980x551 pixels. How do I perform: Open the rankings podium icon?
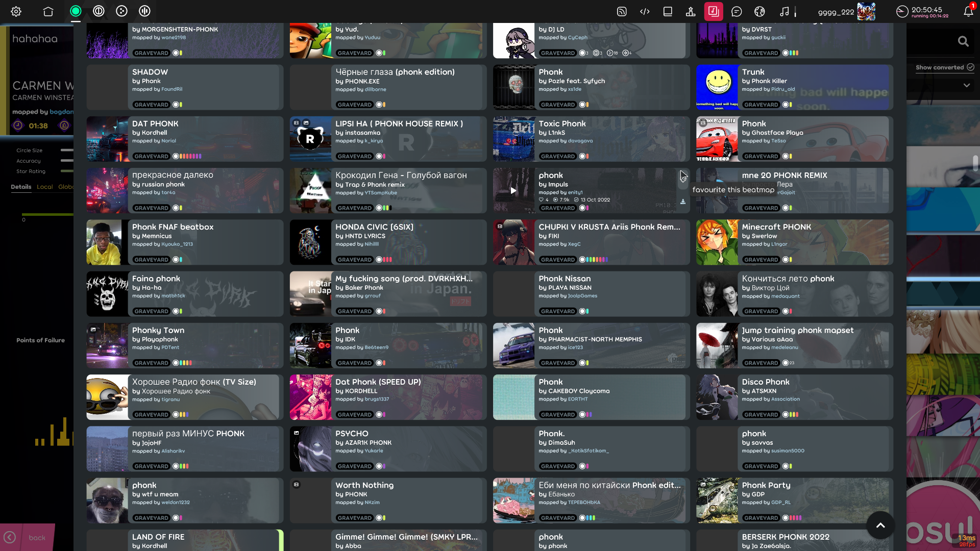(691, 11)
